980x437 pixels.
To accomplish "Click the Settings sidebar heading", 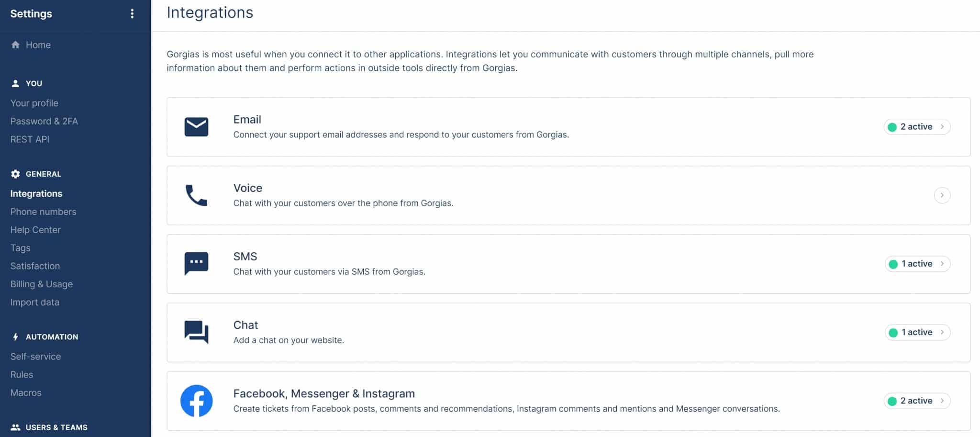I will pyautogui.click(x=31, y=13).
